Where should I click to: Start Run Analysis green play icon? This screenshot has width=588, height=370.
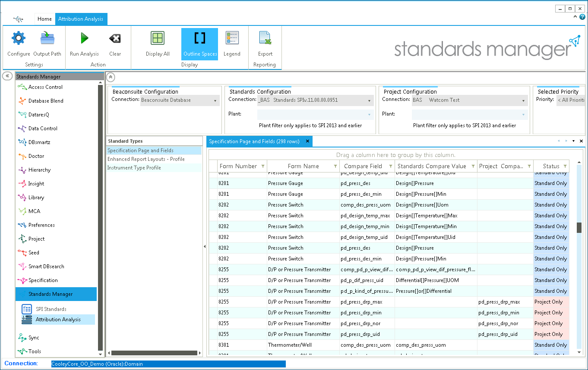[84, 38]
